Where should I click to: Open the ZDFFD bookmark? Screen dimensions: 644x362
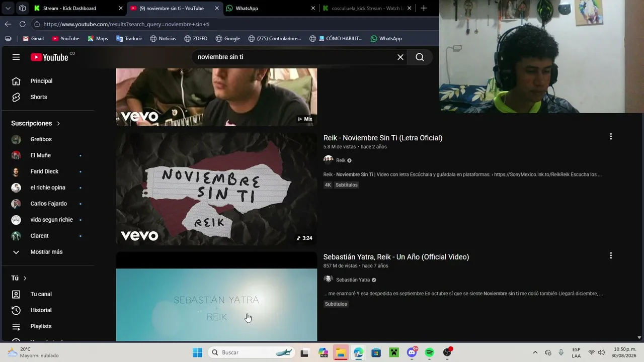(x=196, y=39)
